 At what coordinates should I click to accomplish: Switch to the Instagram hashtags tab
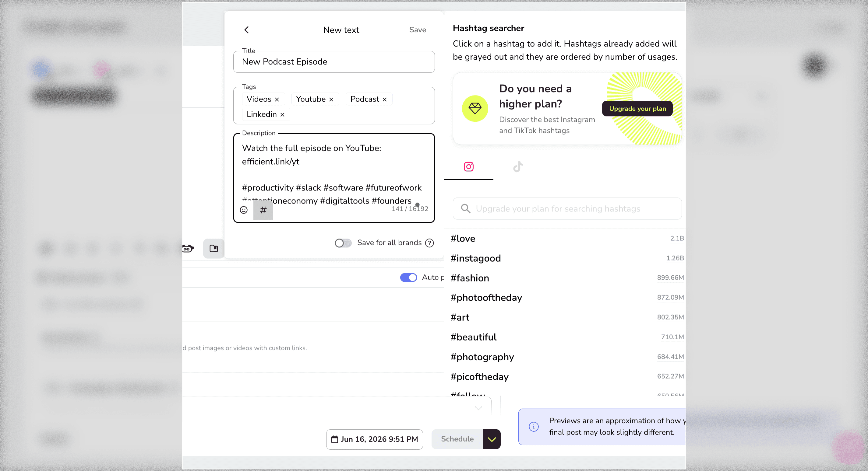[x=468, y=167]
